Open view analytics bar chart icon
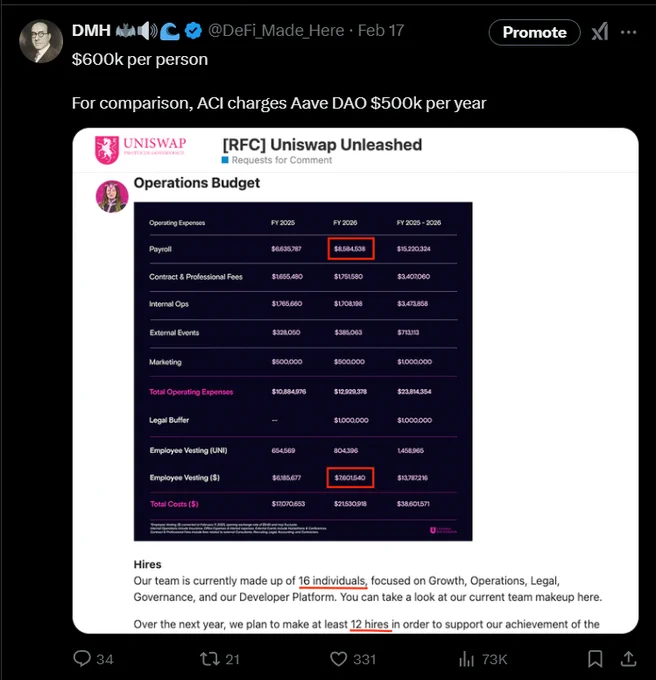Image resolution: width=656 pixels, height=680 pixels. coord(467,659)
